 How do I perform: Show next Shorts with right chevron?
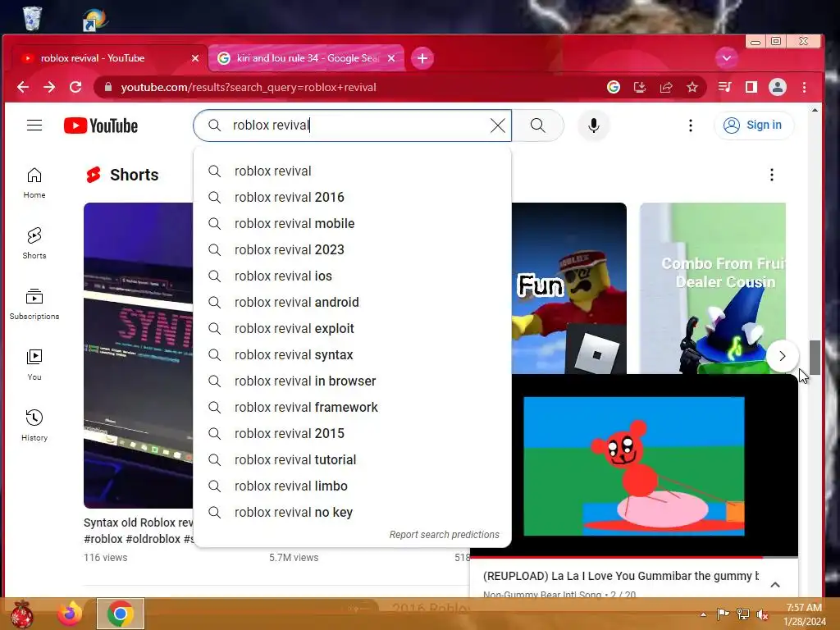click(782, 356)
